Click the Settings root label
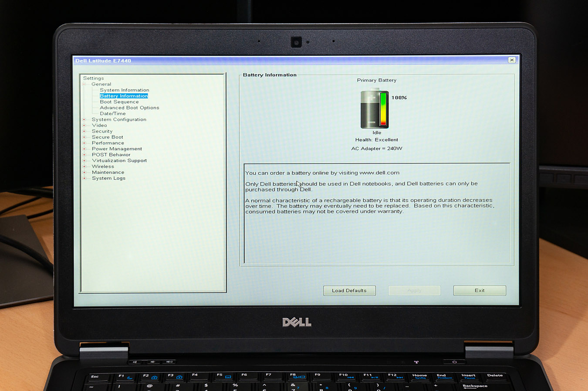The height and width of the screenshot is (391, 588). (x=93, y=78)
